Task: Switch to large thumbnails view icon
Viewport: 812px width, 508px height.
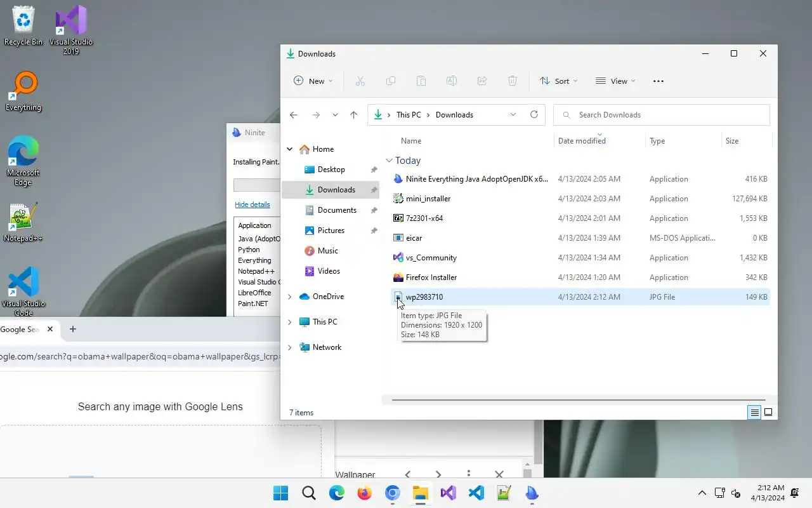Action: [x=768, y=413]
